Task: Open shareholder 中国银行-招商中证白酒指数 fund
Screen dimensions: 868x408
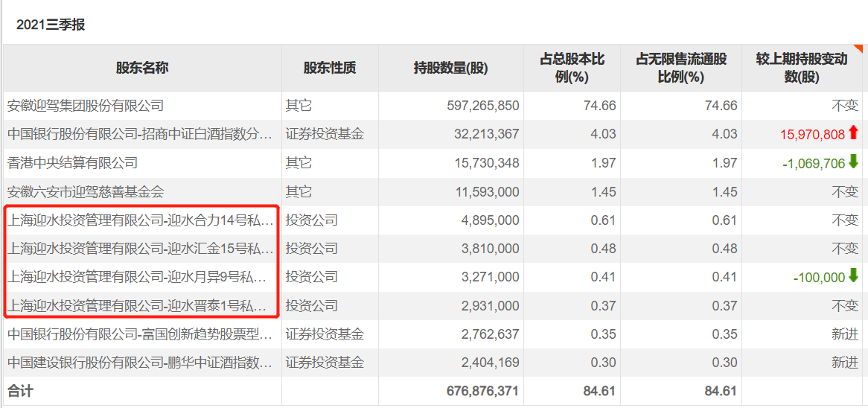Action: (x=141, y=133)
